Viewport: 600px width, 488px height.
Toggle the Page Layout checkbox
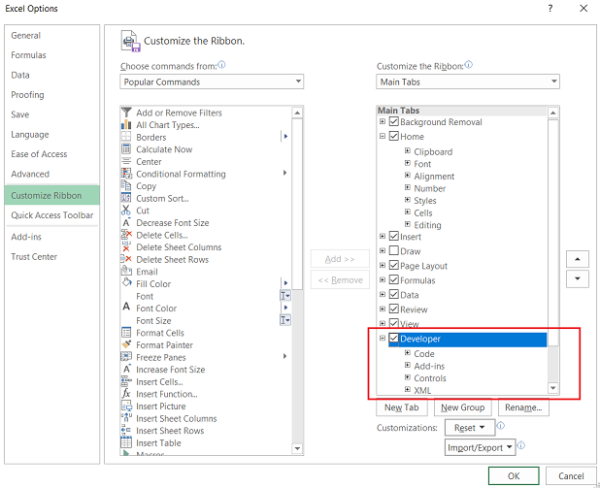click(394, 265)
